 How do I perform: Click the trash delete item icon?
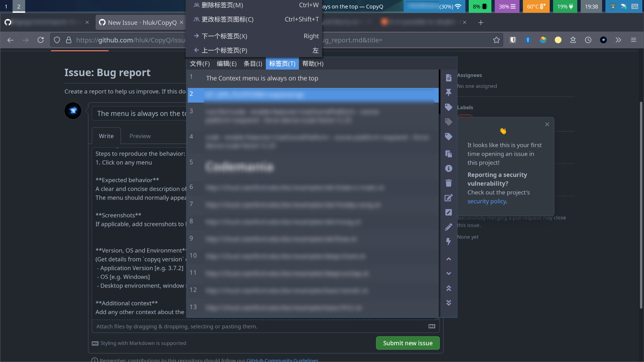(448, 183)
